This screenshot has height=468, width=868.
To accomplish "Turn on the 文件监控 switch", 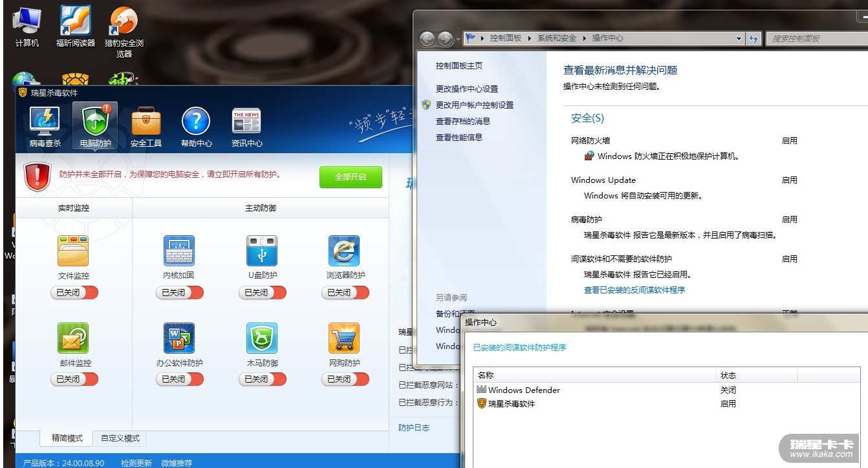I will pos(74,293).
